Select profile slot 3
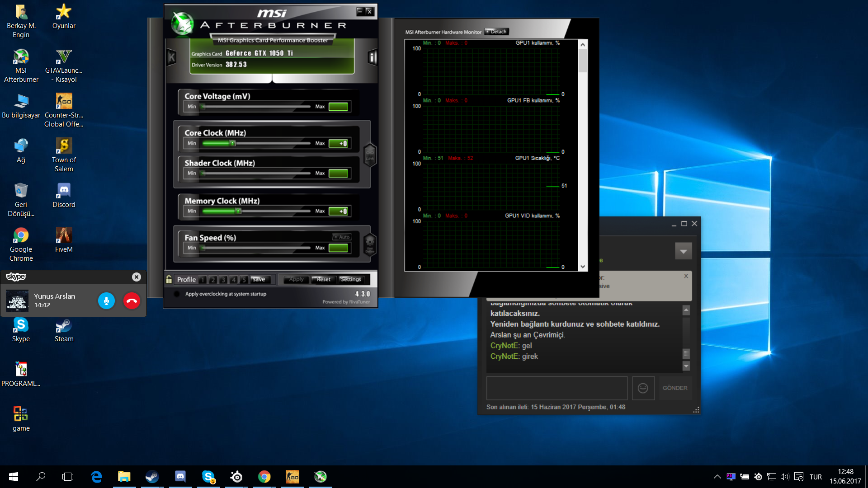This screenshot has height=488, width=868. tap(223, 280)
